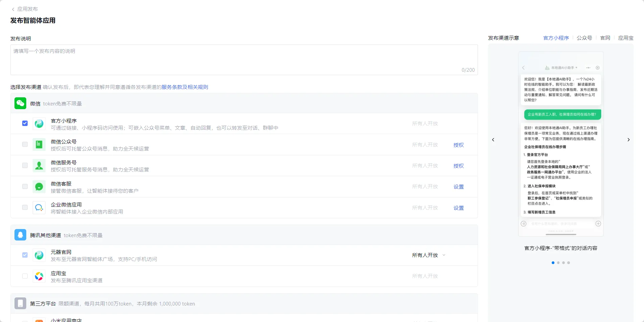Click the 第三方平台 phone icon
The height and width of the screenshot is (322, 644).
[x=20, y=303]
